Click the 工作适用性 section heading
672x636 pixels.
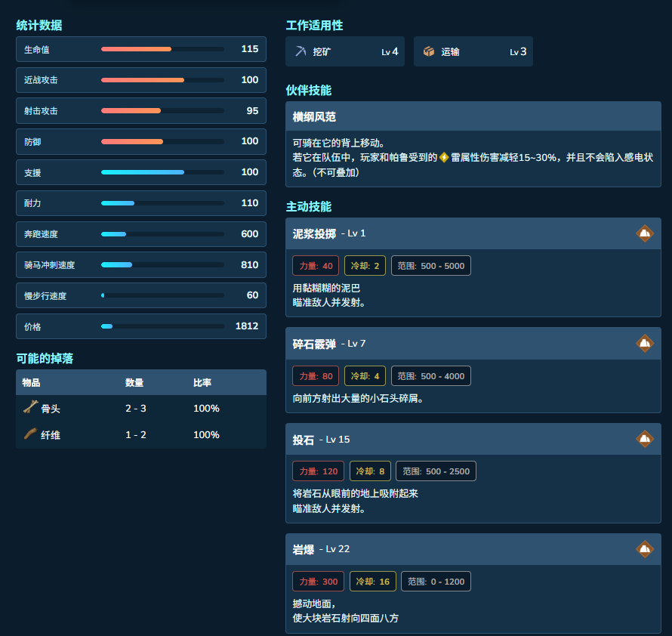[314, 25]
